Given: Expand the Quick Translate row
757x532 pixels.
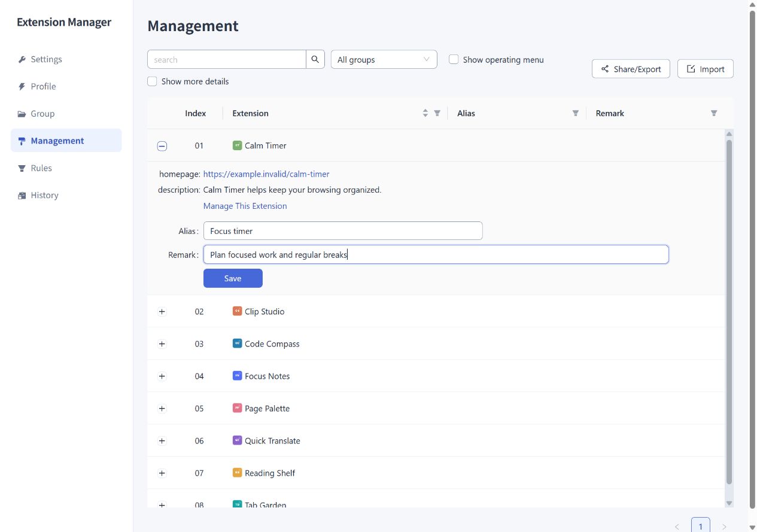Looking at the screenshot, I should (162, 440).
